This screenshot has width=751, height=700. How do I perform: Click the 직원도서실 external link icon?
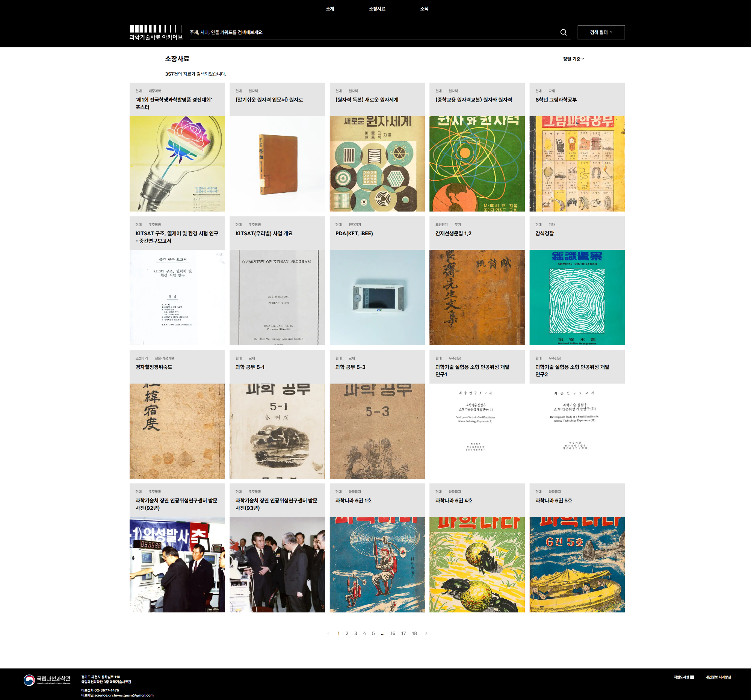click(x=692, y=677)
